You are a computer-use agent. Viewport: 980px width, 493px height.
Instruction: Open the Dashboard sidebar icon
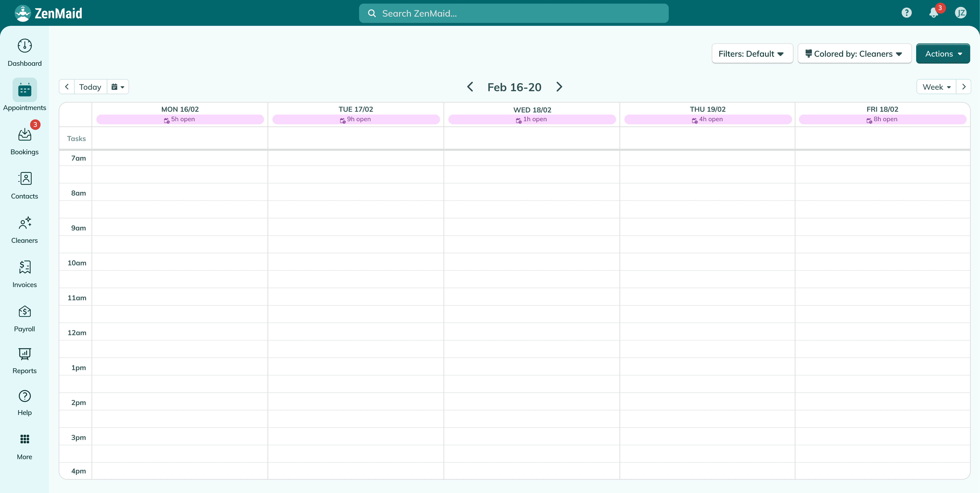point(24,52)
